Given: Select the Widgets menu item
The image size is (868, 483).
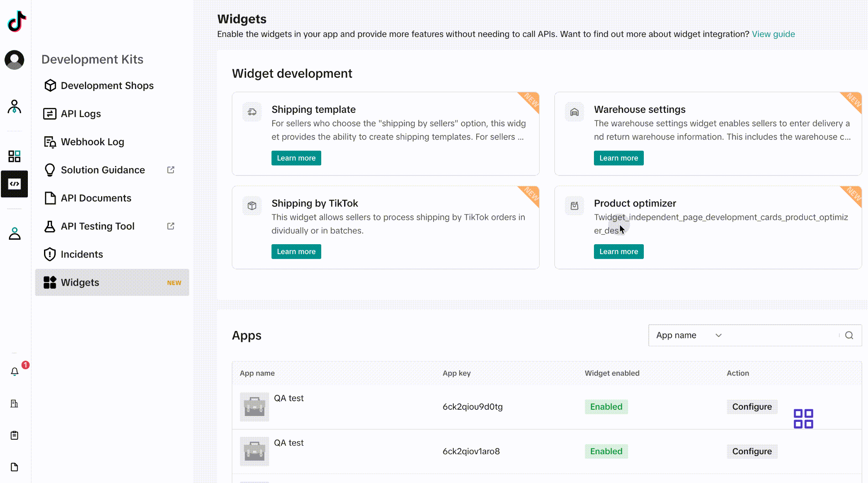Looking at the screenshot, I should tap(112, 282).
